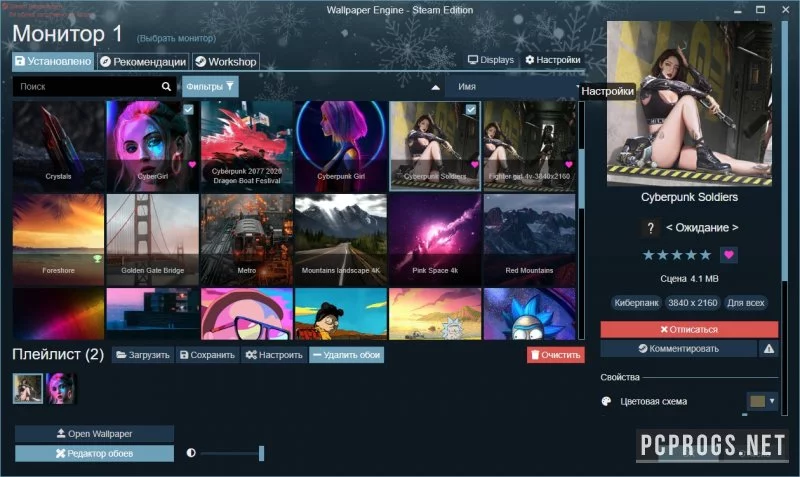Click the pink heart favorite button under stars
This screenshot has width=800, height=477.
(729, 255)
